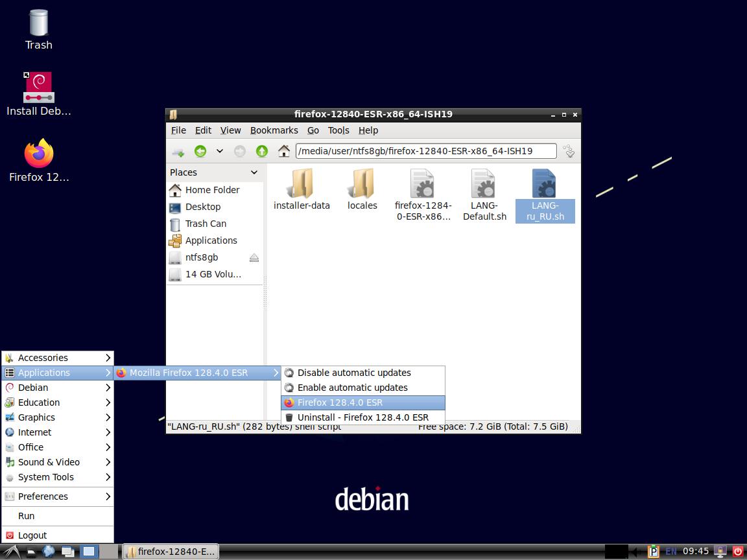
Task: Go back with the green left arrow
Action: [x=200, y=152]
